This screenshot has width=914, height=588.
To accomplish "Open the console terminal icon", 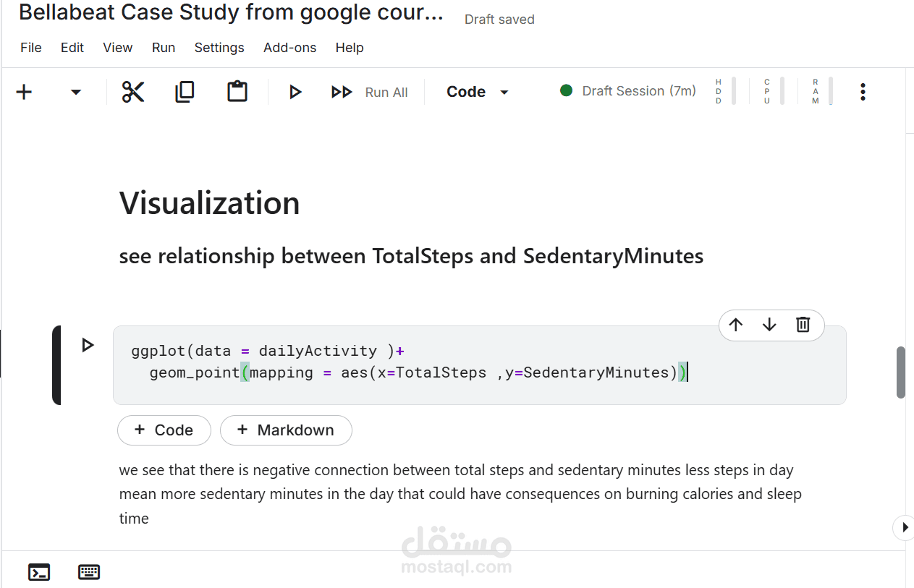I will click(x=39, y=572).
